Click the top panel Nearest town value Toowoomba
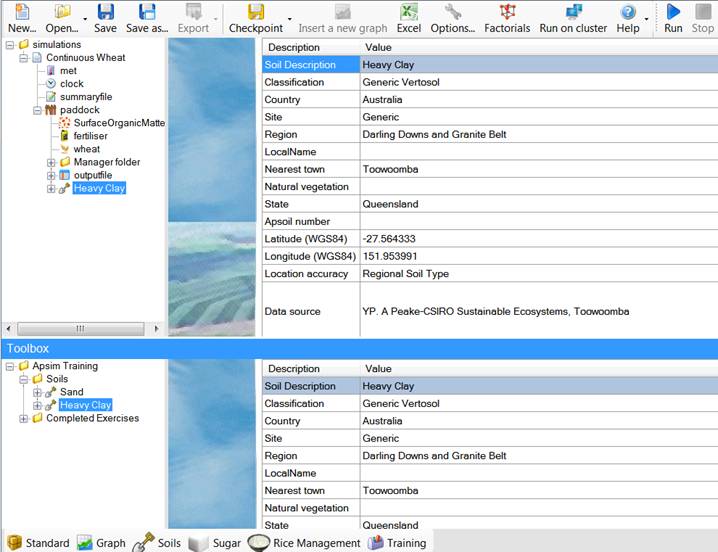 point(539,169)
